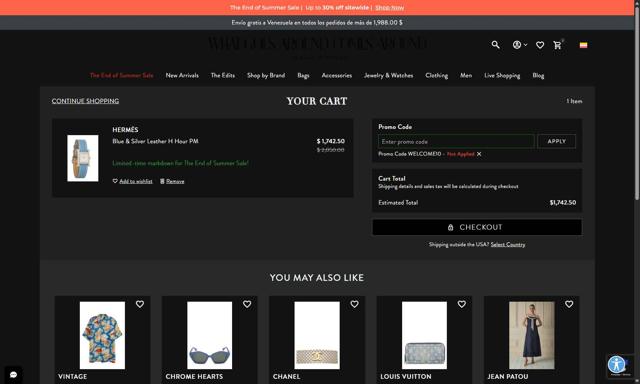
Task: Remove the Hermès watch from cart
Action: [175, 181]
